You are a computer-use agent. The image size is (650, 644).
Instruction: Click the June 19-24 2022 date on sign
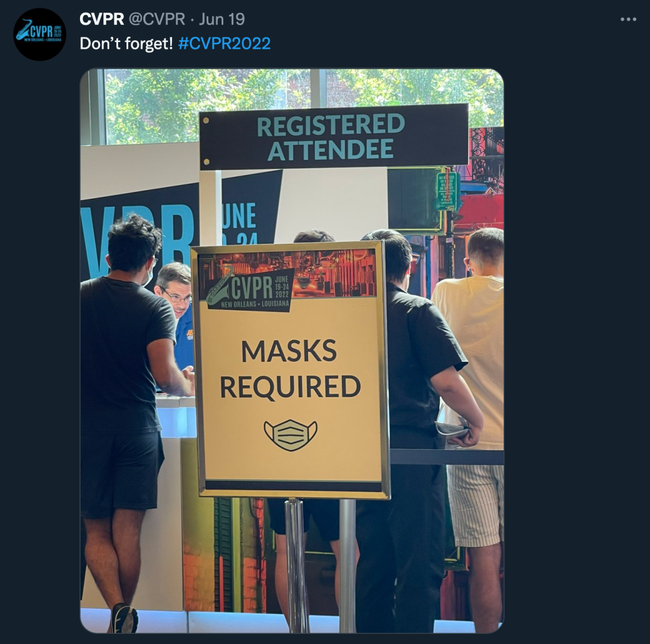coord(282,287)
